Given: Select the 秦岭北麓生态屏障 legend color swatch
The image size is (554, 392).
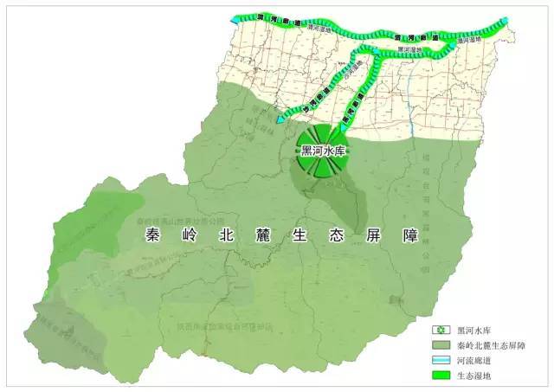Looking at the screenshot, I should click(x=441, y=345).
